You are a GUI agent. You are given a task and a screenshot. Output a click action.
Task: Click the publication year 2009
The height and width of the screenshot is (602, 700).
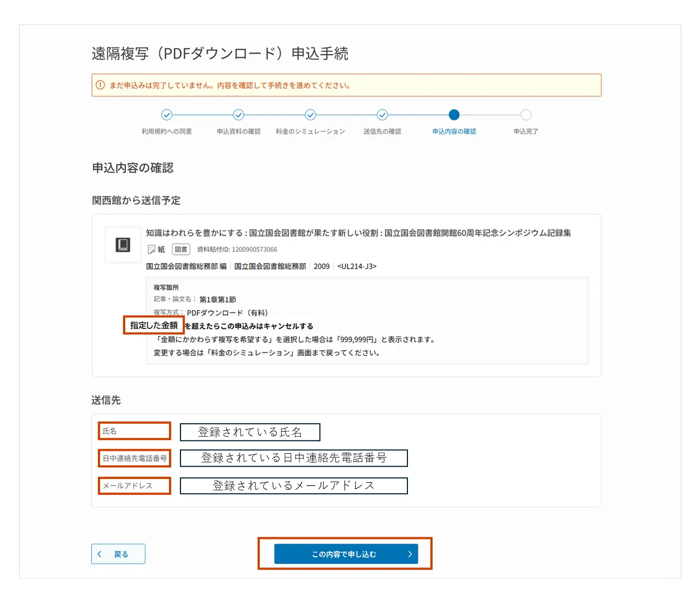322,267
